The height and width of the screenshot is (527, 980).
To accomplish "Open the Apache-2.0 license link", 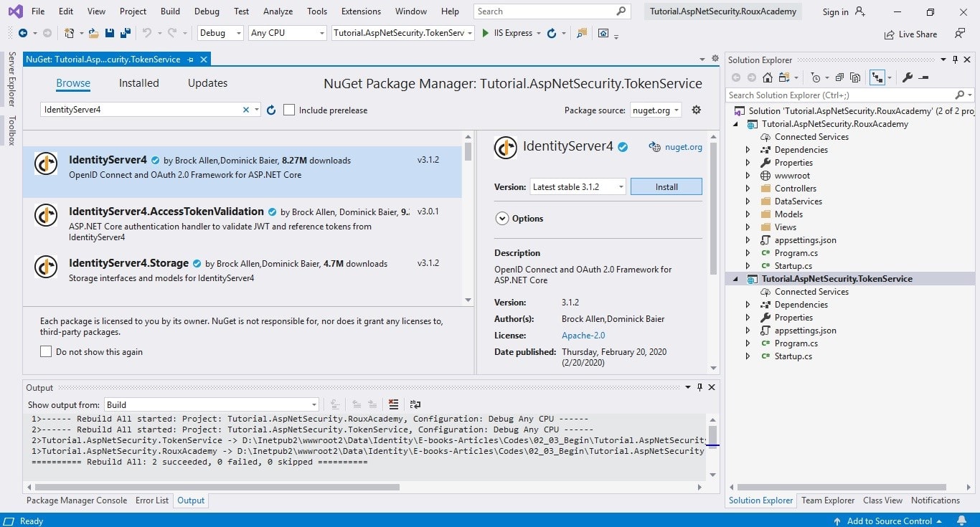I will [583, 335].
